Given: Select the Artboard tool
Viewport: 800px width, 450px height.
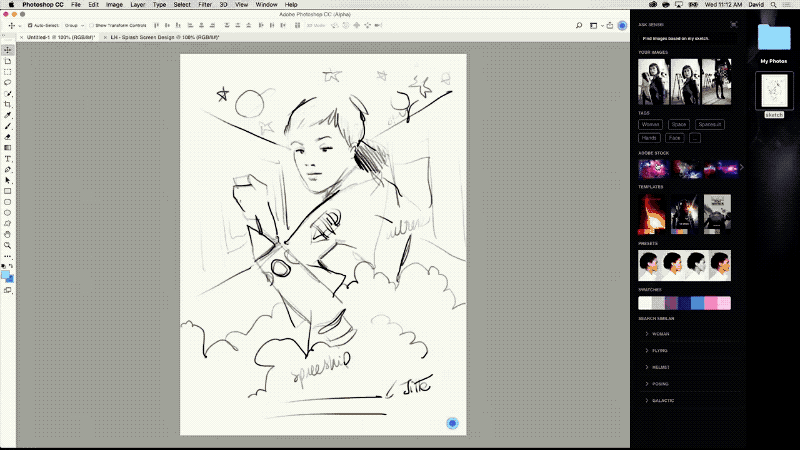Looking at the screenshot, I should click(8, 61).
